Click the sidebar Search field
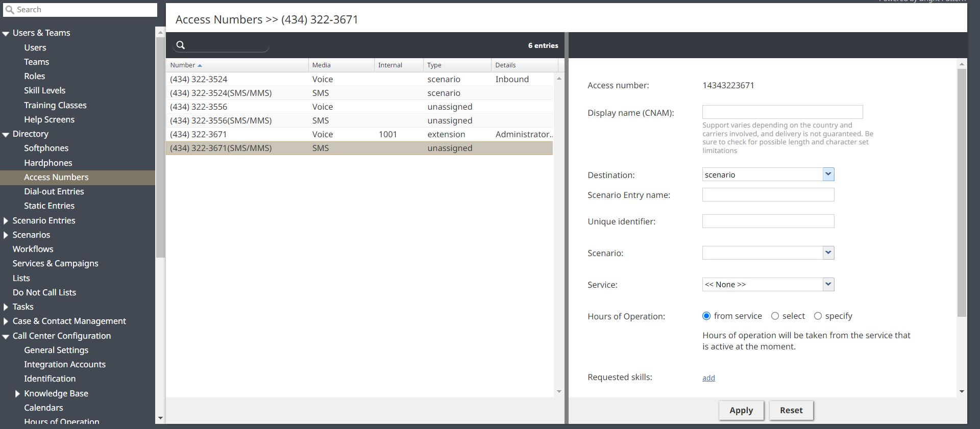The image size is (980, 429). [81, 10]
